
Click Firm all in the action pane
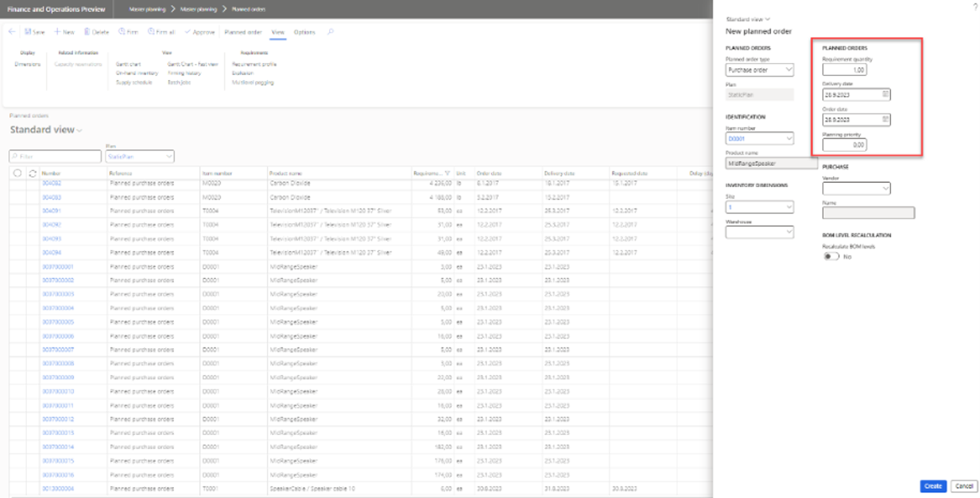pyautogui.click(x=161, y=32)
